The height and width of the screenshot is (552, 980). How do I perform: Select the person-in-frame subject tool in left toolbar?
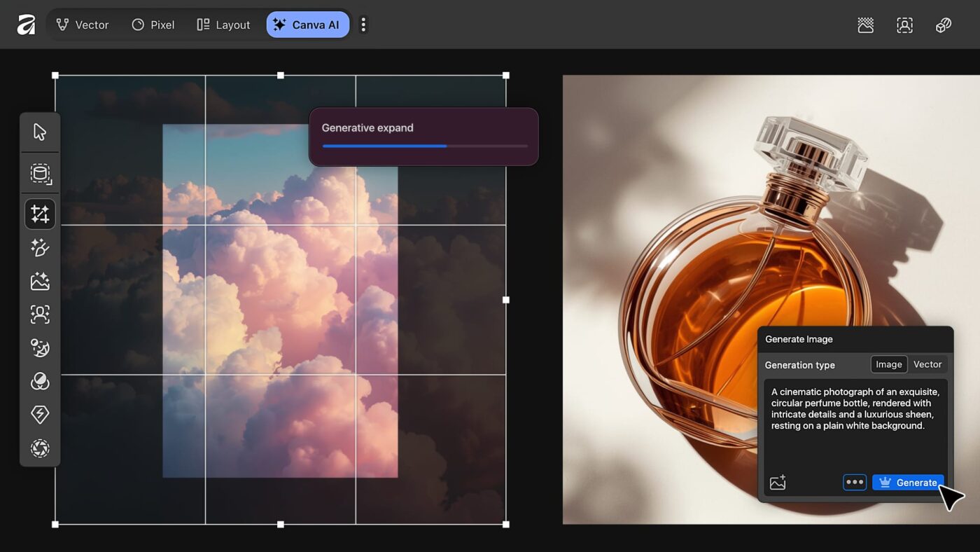40,315
